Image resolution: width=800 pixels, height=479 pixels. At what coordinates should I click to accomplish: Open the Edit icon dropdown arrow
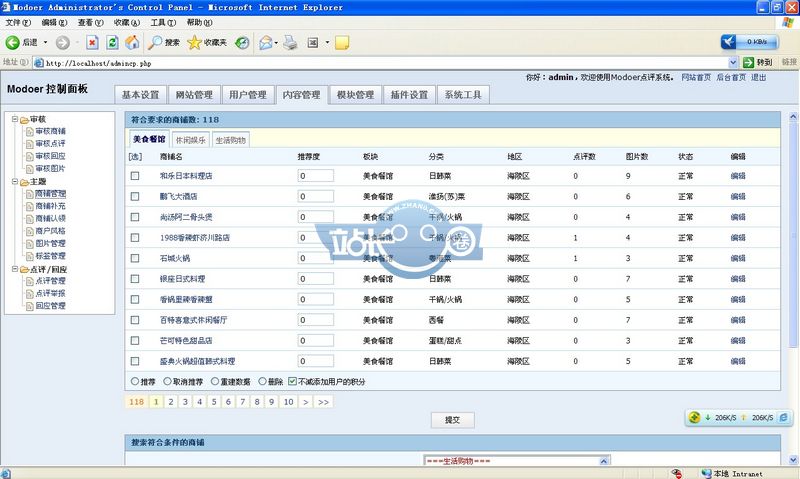327,43
